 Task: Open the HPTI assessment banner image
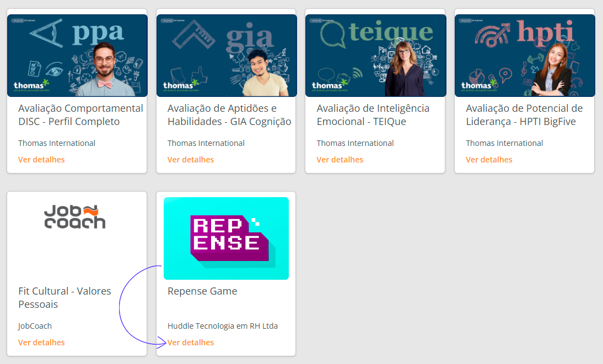pyautogui.click(x=525, y=56)
